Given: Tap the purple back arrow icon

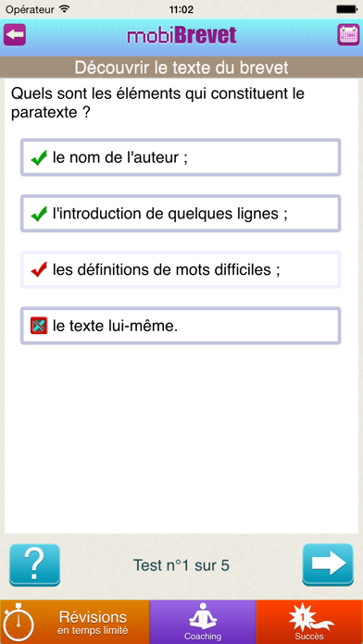Looking at the screenshot, I should [x=15, y=35].
